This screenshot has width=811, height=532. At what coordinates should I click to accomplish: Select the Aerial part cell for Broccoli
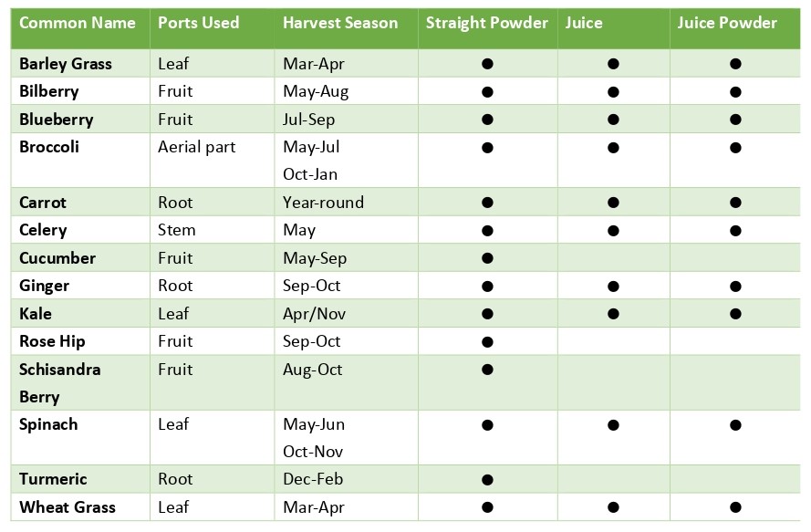coord(196,147)
